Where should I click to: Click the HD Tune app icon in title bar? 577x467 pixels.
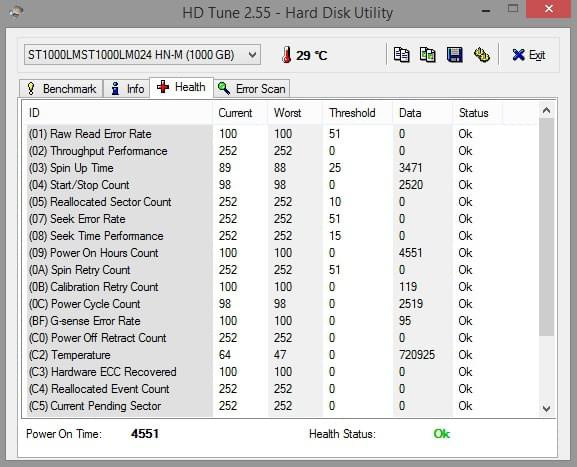pos(16,12)
